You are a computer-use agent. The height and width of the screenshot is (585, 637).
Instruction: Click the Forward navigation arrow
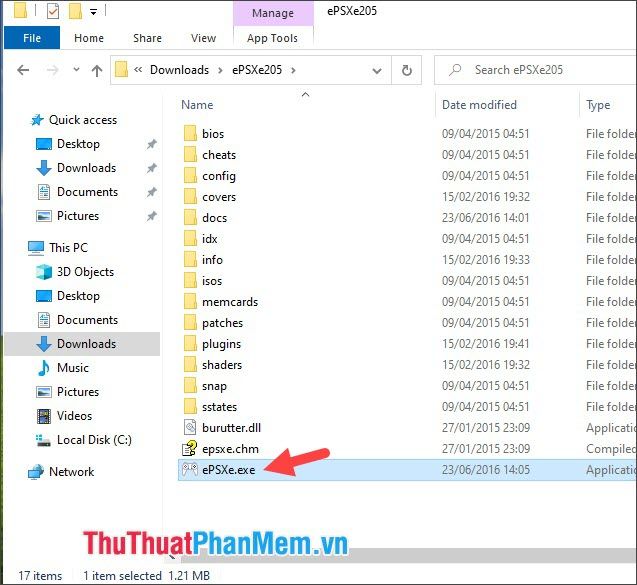pos(52,70)
